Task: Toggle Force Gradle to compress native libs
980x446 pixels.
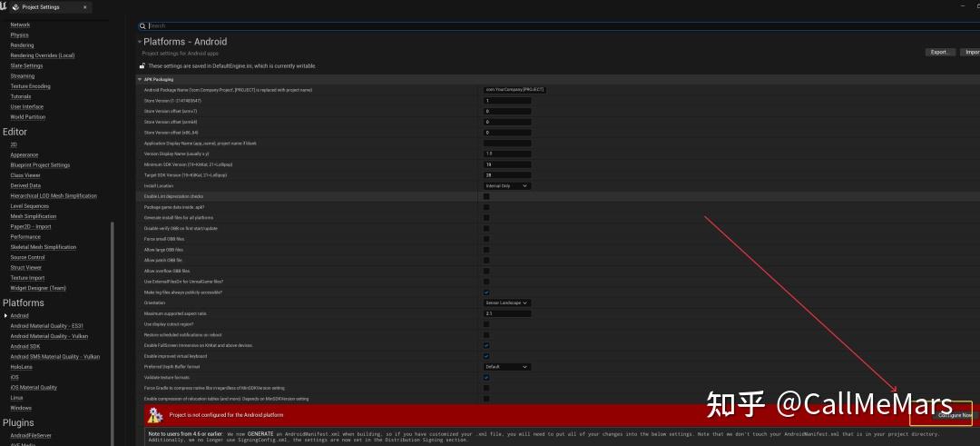Action: tap(486, 388)
